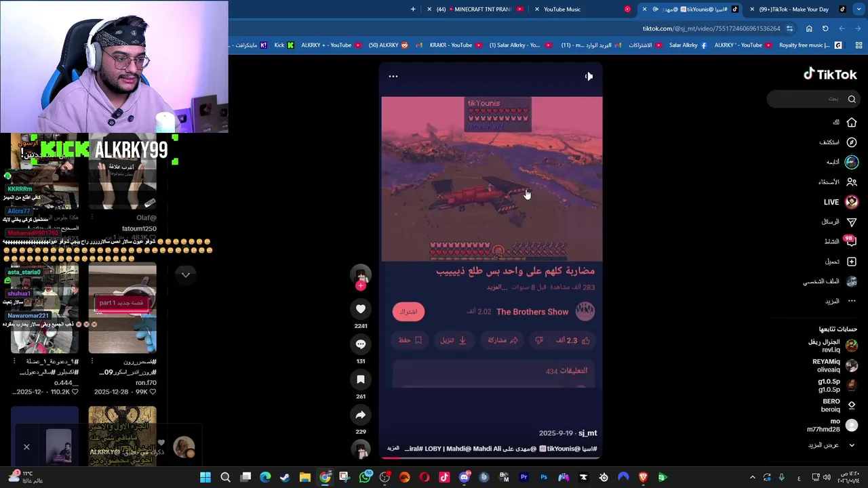Open the Friends icon in sidebar
Image resolution: width=868 pixels, height=488 pixels.
pyautogui.click(x=852, y=182)
